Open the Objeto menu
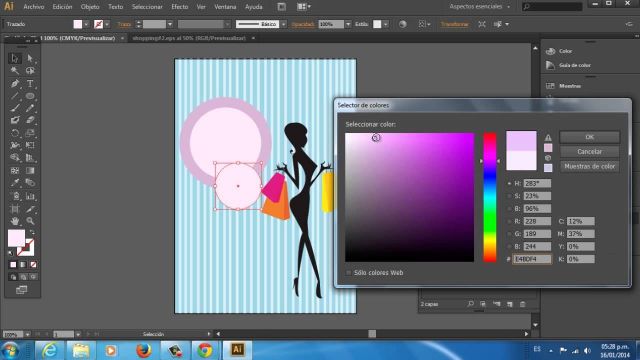 pyautogui.click(x=90, y=7)
